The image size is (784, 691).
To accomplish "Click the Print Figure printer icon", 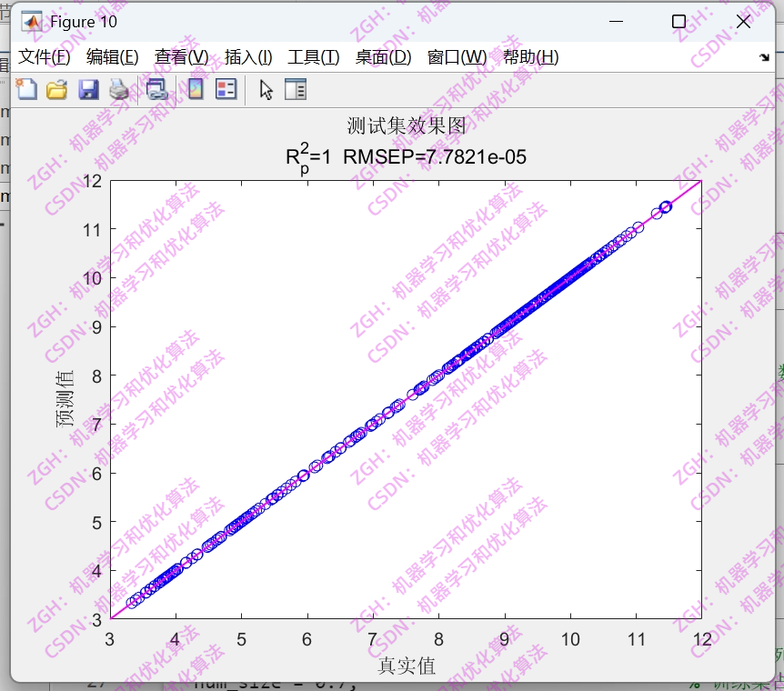I will (119, 90).
